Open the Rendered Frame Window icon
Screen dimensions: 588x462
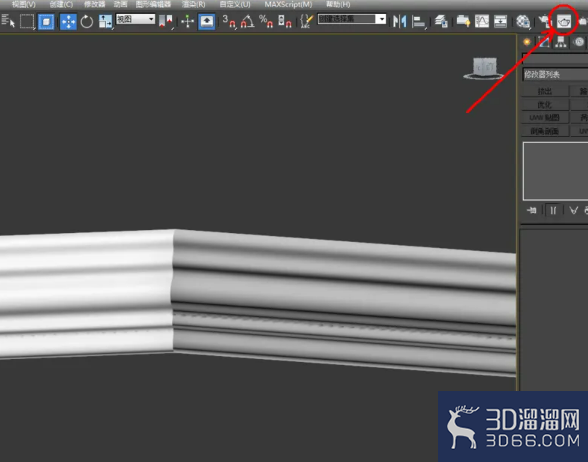(564, 22)
